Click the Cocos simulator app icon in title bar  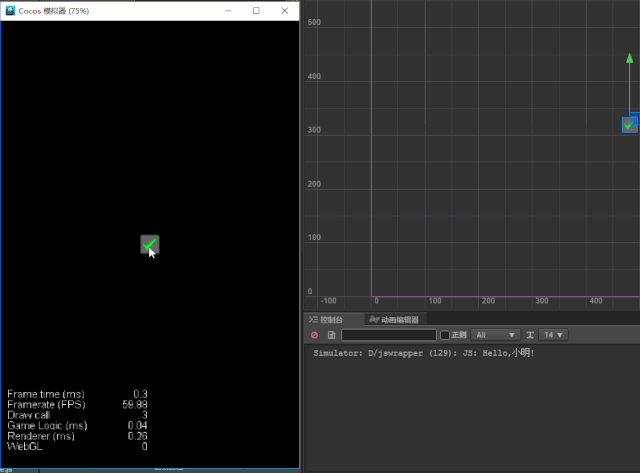tap(10, 11)
